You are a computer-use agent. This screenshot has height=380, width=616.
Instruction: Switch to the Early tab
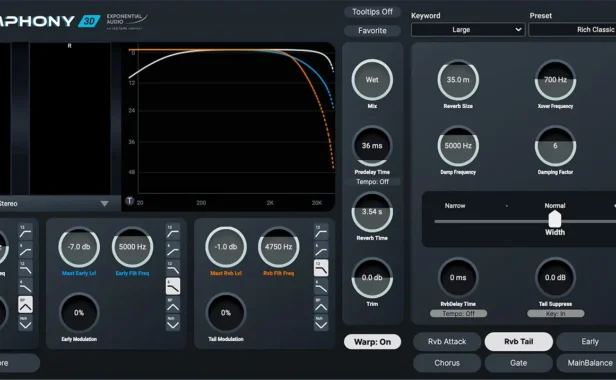pyautogui.click(x=587, y=341)
